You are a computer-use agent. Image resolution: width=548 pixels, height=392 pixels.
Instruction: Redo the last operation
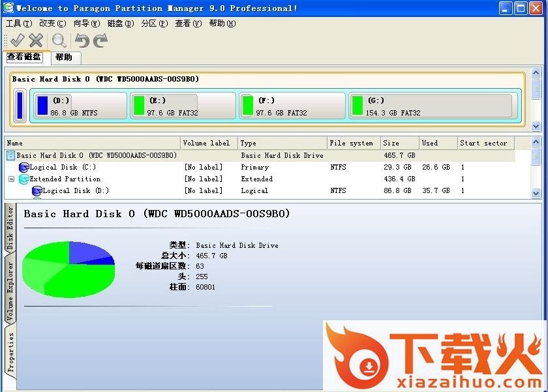point(100,40)
